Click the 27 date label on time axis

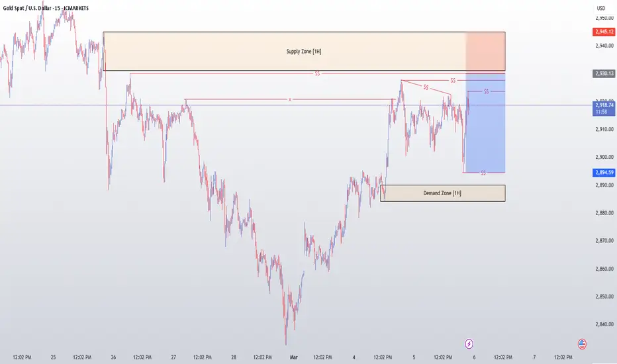pos(173,357)
